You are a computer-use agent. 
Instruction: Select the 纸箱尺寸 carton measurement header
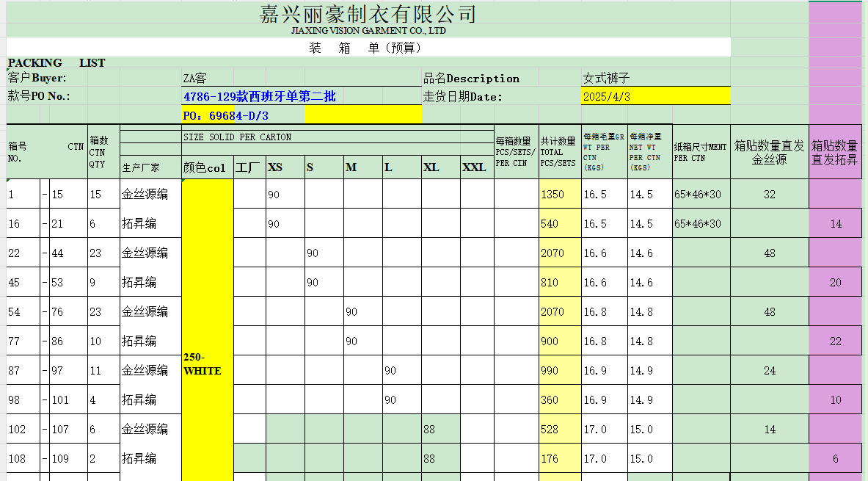point(701,152)
